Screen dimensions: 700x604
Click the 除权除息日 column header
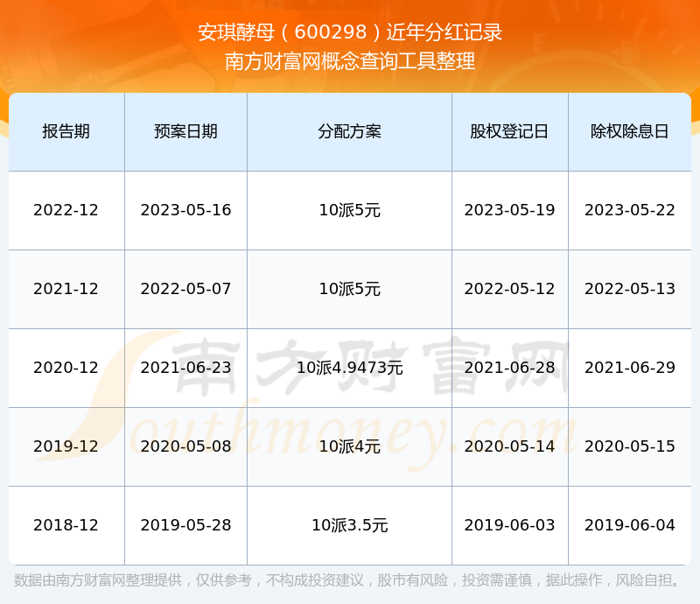pos(629,131)
